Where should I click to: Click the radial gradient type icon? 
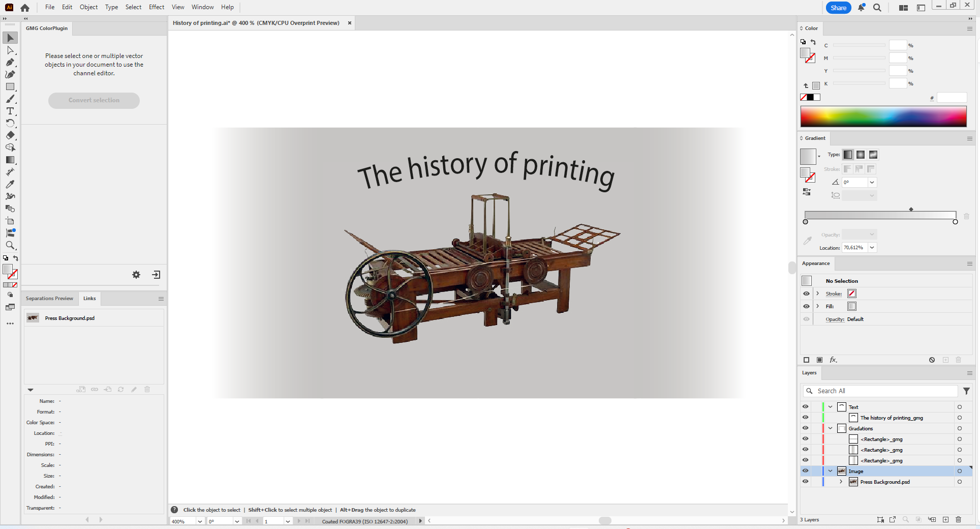pos(861,155)
